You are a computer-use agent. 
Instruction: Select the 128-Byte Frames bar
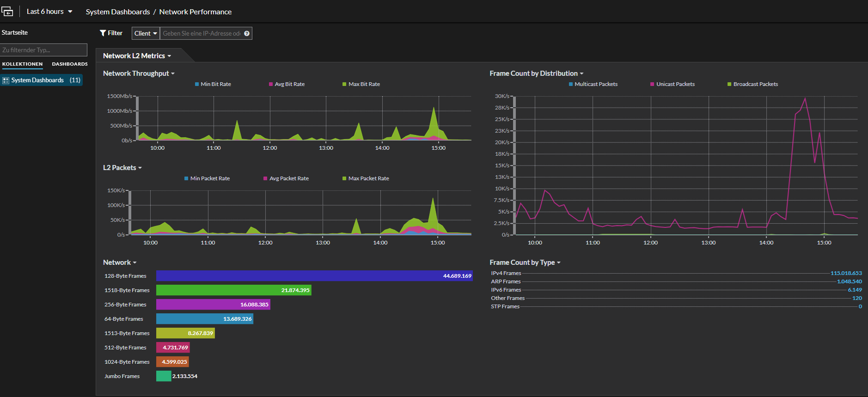[x=314, y=276]
